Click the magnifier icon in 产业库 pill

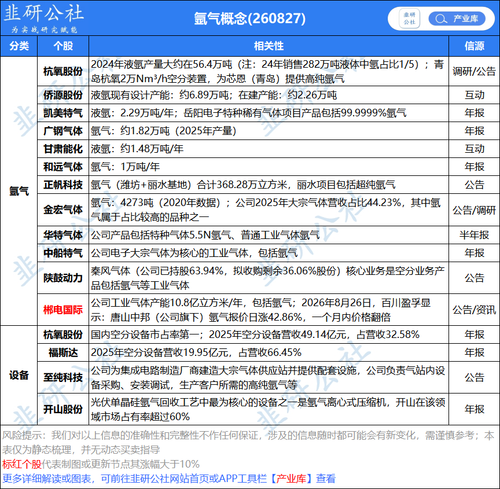(x=441, y=19)
